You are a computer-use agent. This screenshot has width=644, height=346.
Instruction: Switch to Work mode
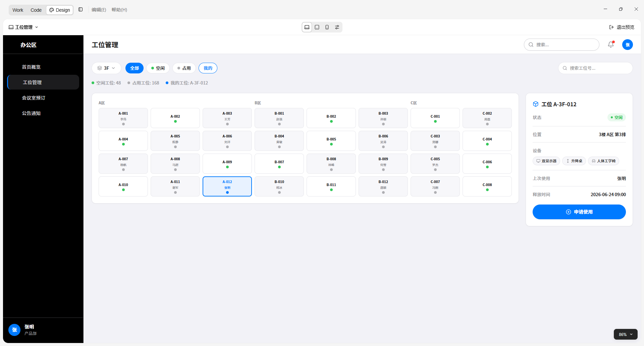coord(18,10)
